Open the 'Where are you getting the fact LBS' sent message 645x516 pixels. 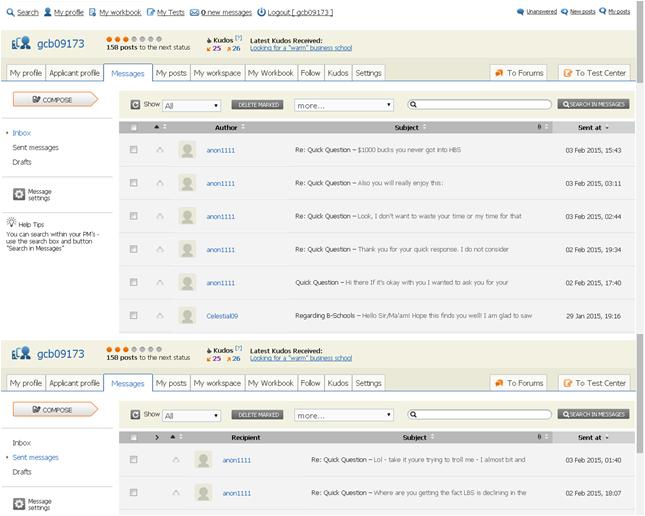coord(419,493)
